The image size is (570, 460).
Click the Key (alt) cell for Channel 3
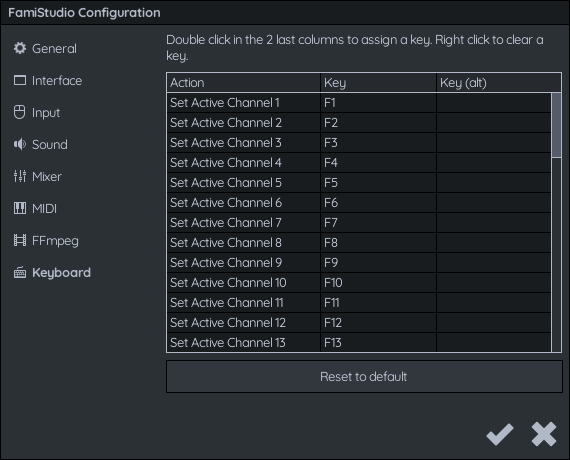(x=494, y=143)
